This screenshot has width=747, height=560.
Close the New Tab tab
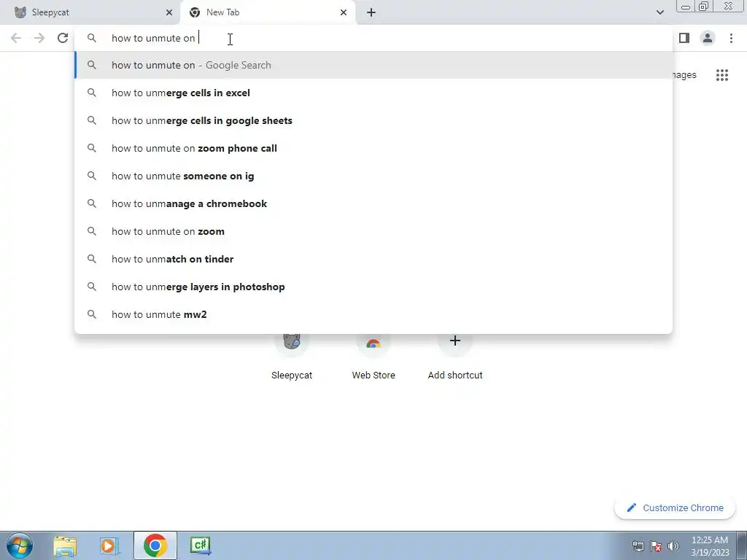pyautogui.click(x=343, y=12)
